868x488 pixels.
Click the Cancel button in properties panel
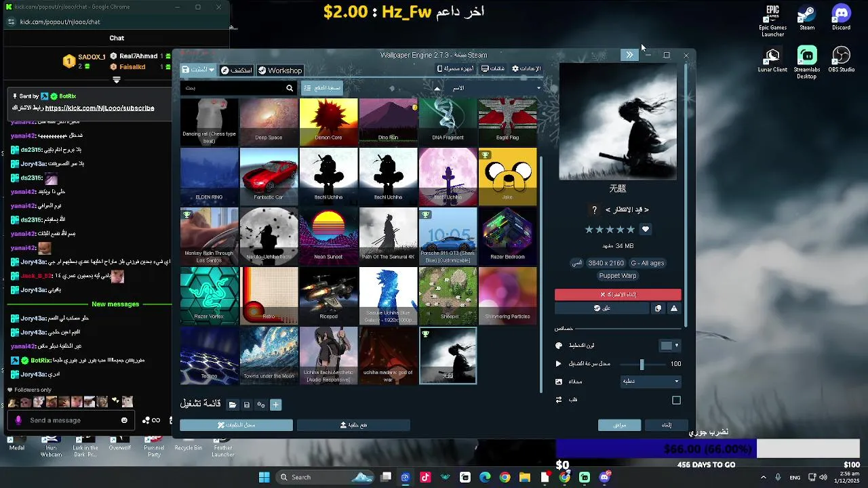tap(667, 425)
